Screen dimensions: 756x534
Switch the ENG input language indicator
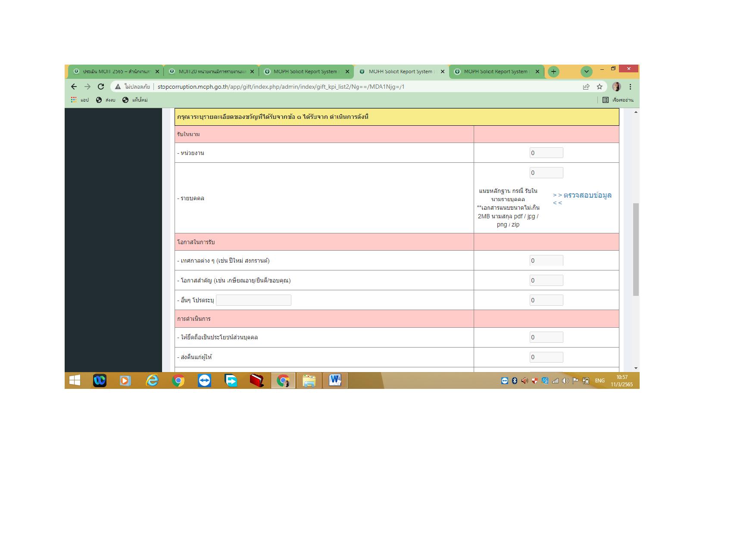(600, 381)
